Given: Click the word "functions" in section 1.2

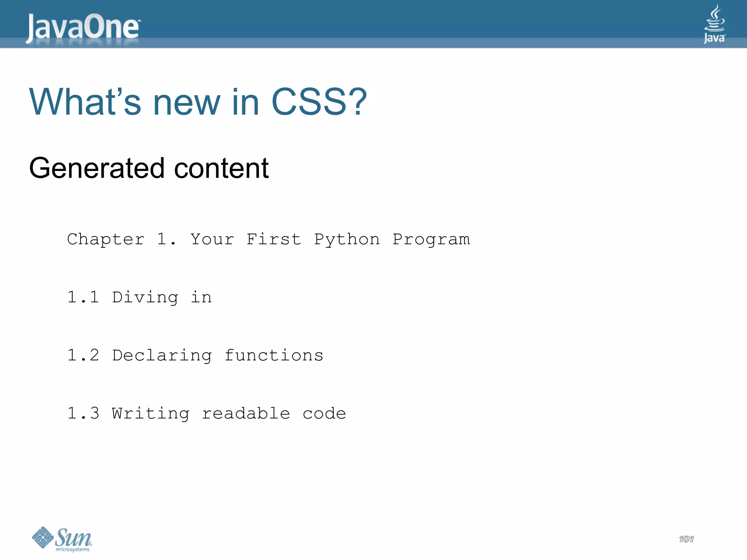Looking at the screenshot, I should (x=274, y=355).
